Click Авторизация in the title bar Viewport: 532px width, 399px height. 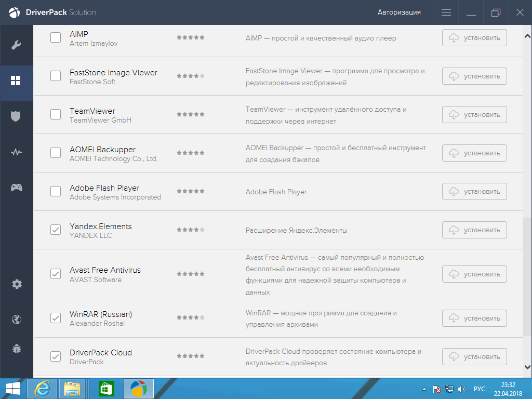pyautogui.click(x=399, y=12)
